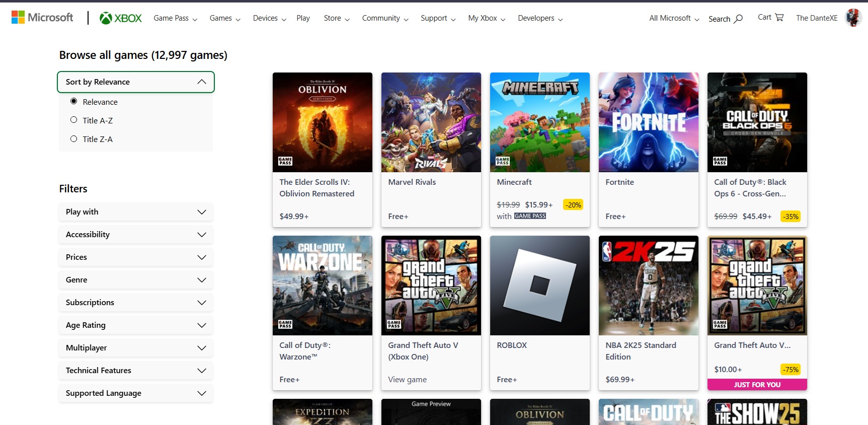Expand the Play with filter

(x=136, y=212)
